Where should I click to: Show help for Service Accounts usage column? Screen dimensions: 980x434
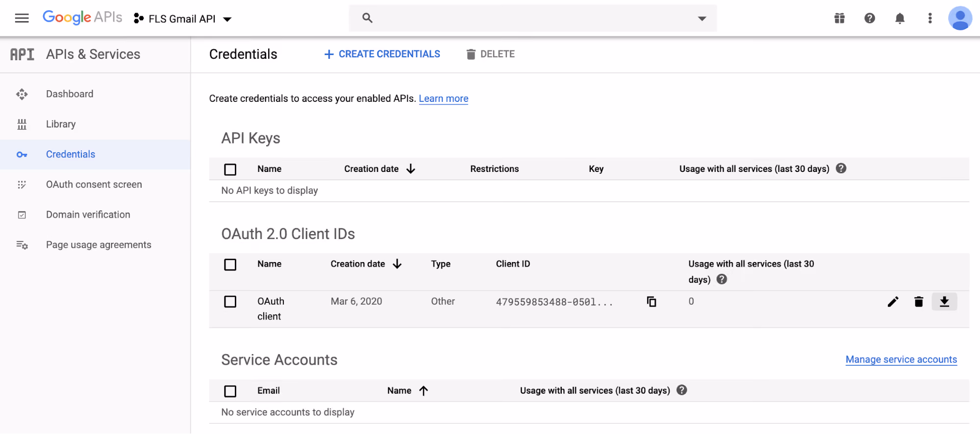coord(681,390)
